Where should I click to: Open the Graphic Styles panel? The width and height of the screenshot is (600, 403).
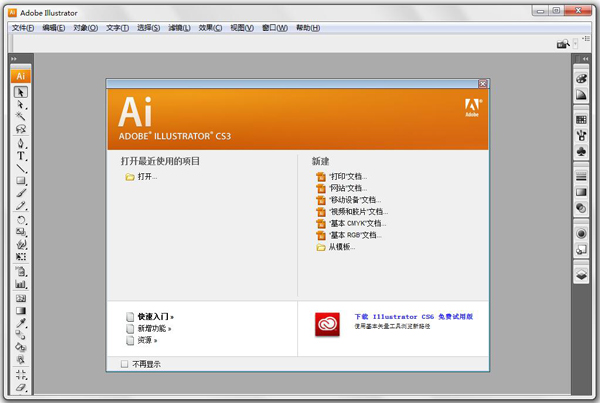(x=581, y=250)
